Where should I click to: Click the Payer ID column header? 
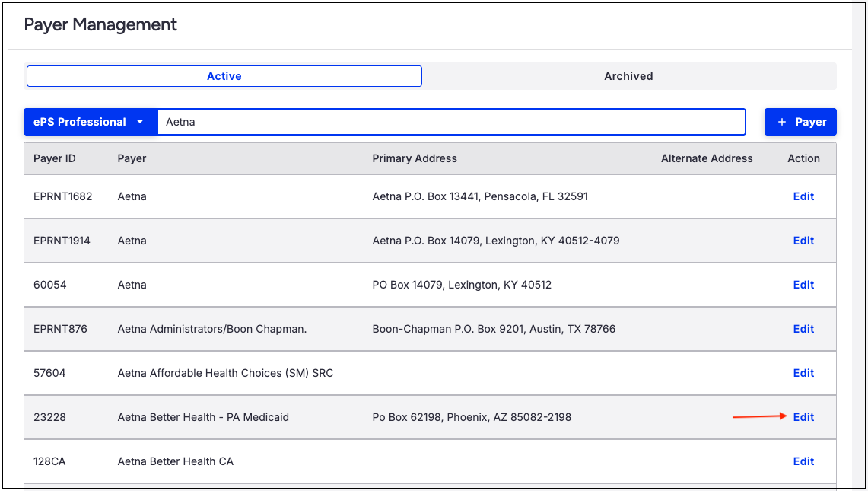(54, 158)
